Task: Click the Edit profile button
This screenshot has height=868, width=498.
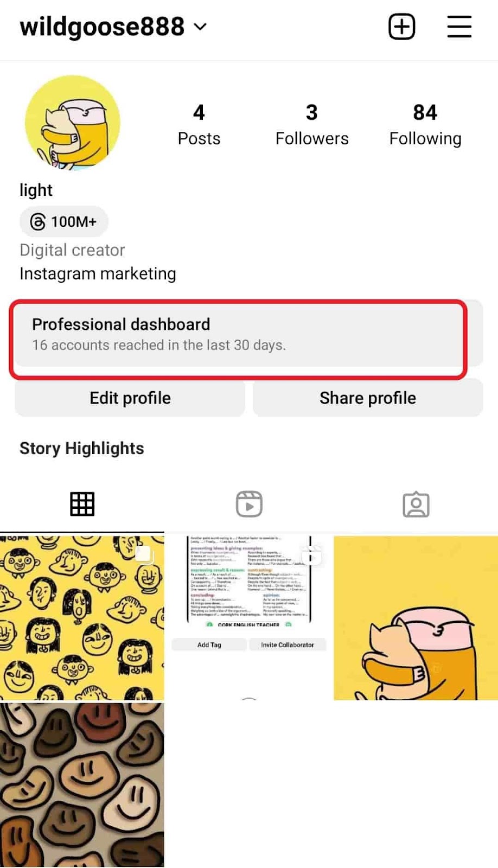Action: point(130,398)
